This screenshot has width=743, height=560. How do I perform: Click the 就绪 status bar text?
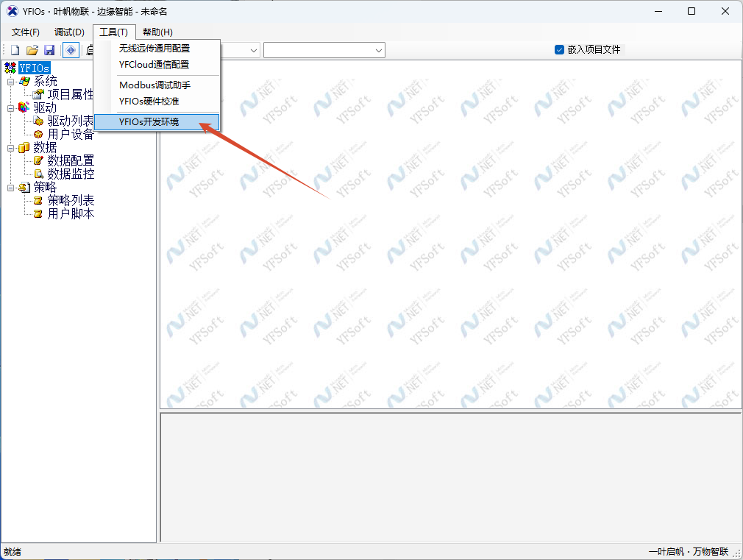[13, 552]
